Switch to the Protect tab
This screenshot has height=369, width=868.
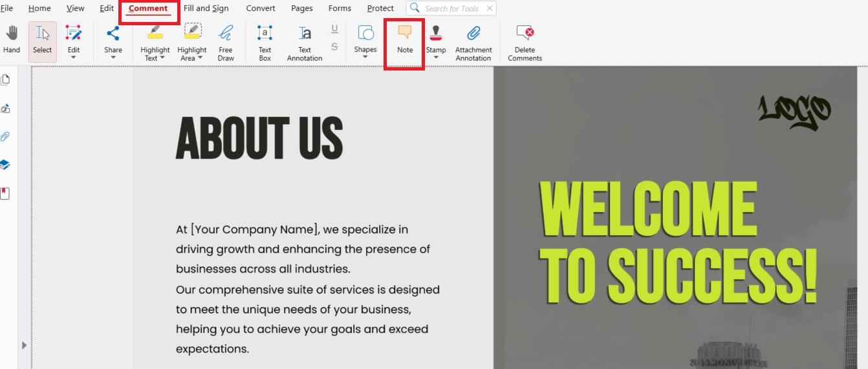pyautogui.click(x=380, y=8)
